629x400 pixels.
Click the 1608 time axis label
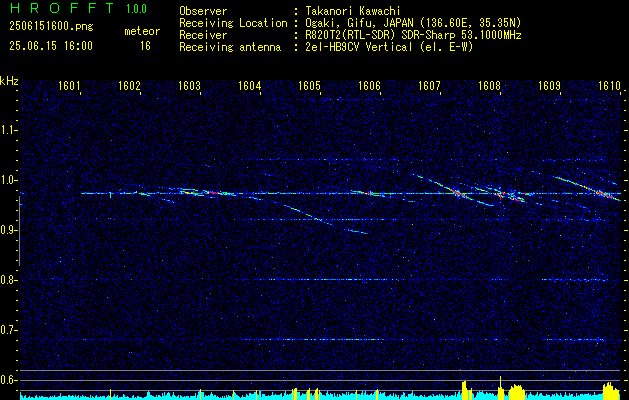(x=490, y=85)
